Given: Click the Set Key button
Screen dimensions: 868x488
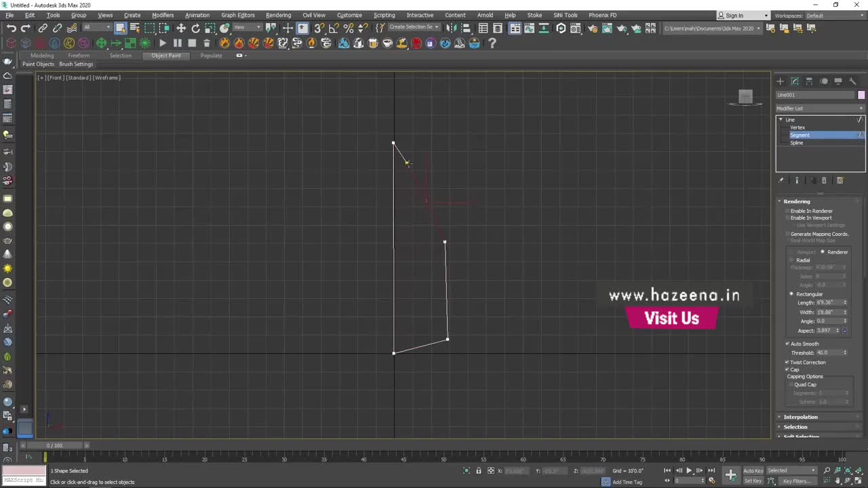Looking at the screenshot, I should click(753, 481).
